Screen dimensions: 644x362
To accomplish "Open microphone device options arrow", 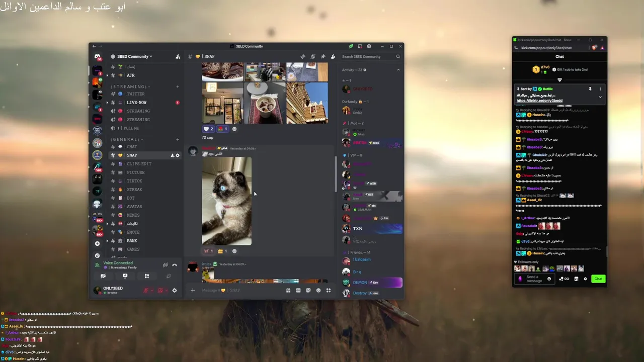I will [x=151, y=290].
